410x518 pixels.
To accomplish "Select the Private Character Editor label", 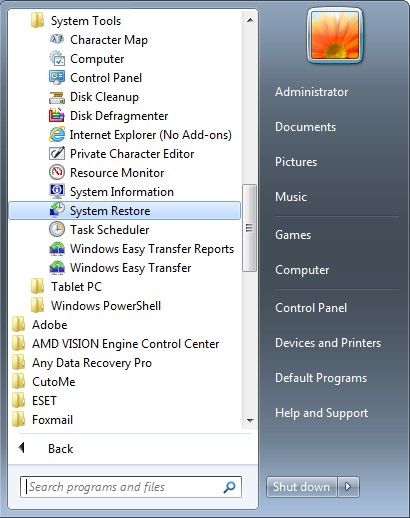I will pyautogui.click(x=132, y=154).
